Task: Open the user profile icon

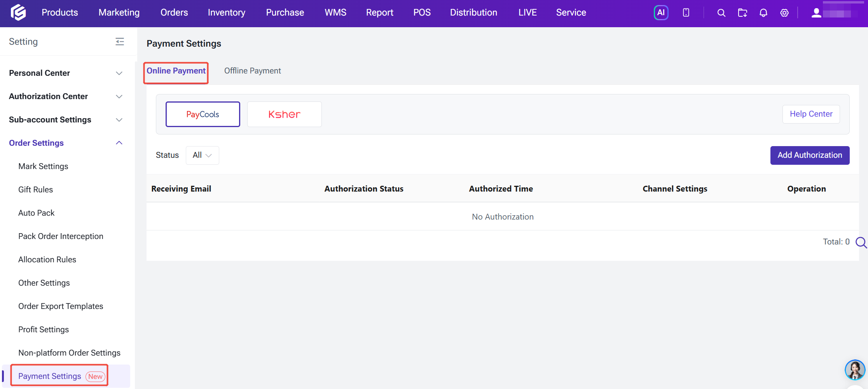Action: (x=816, y=13)
